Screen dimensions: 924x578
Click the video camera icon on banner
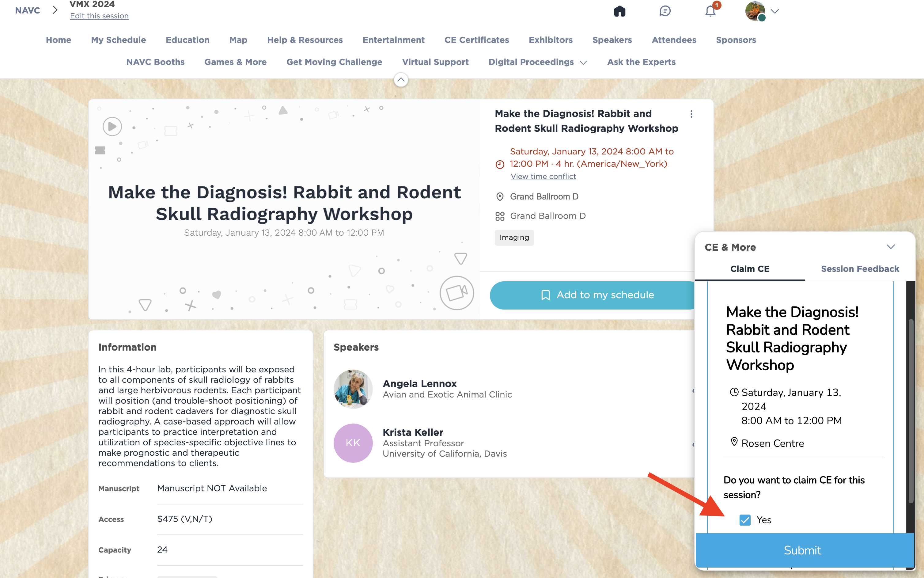[457, 293]
